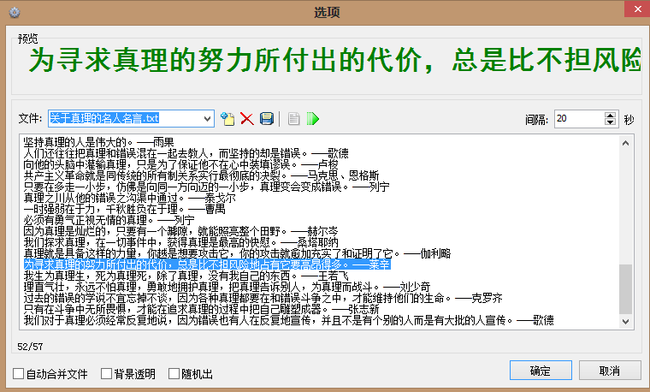650x392 pixels.
Task: Toggle the 背景透明 checkbox
Action: (107, 374)
